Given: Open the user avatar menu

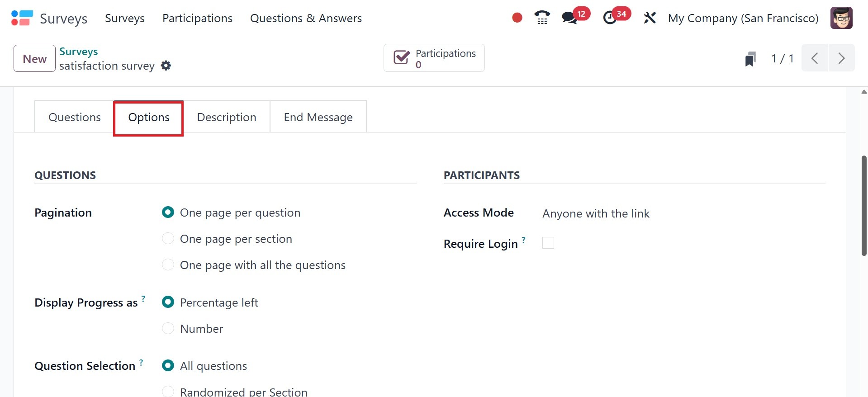Looking at the screenshot, I should pyautogui.click(x=841, y=18).
